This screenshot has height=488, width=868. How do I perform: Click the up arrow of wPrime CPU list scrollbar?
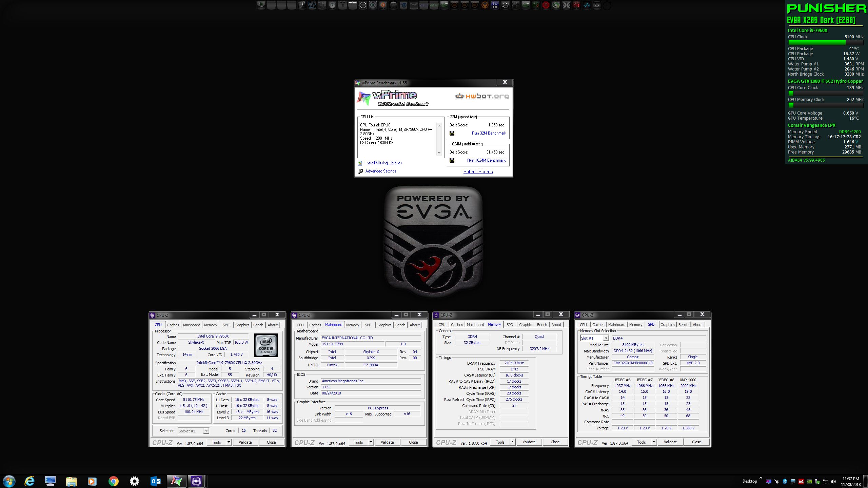[x=439, y=126]
